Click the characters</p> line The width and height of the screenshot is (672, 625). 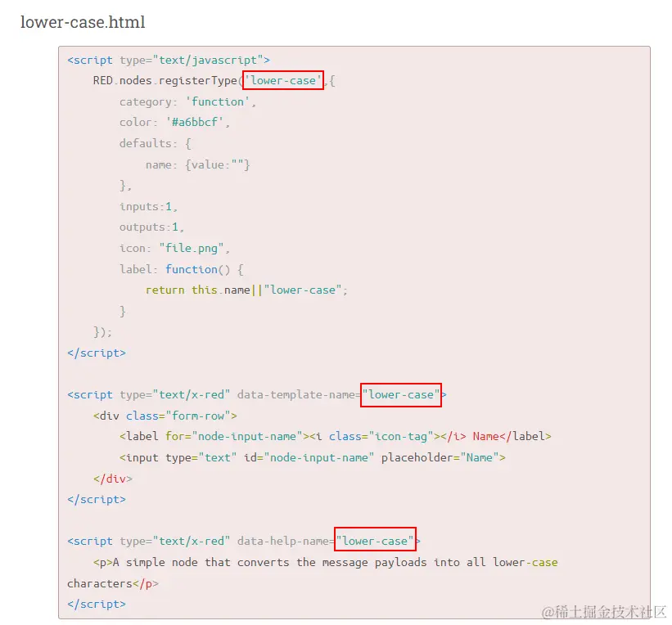point(113,583)
